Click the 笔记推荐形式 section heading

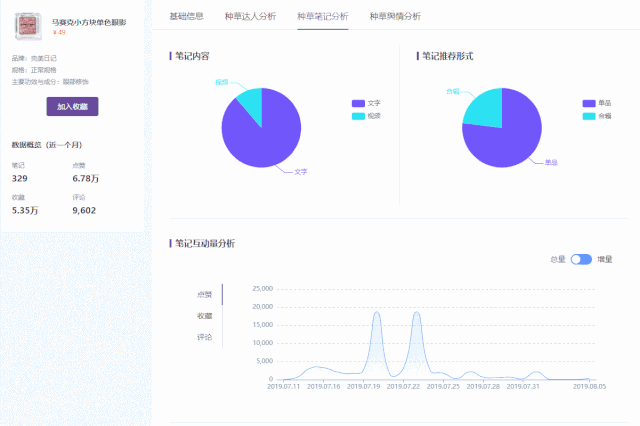coord(447,56)
